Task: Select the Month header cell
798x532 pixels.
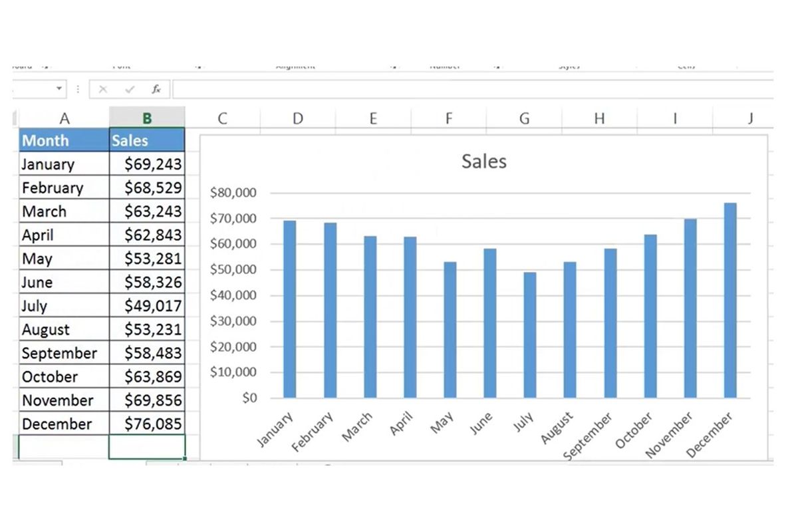Action: 45,140
